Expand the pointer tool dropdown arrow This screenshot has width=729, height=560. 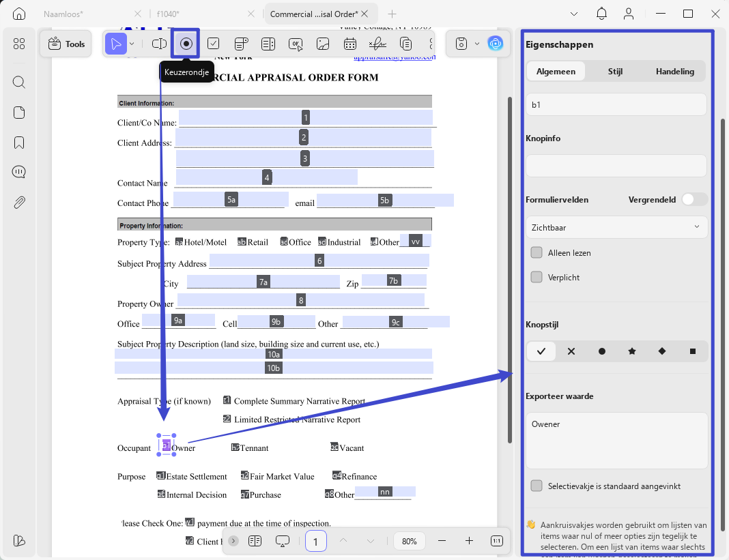click(132, 44)
